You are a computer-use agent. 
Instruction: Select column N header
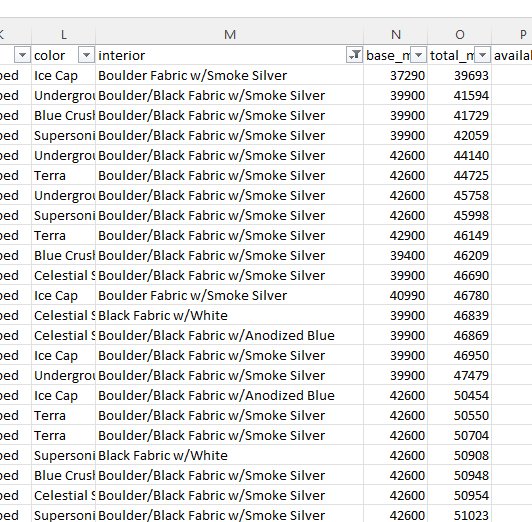pos(396,34)
